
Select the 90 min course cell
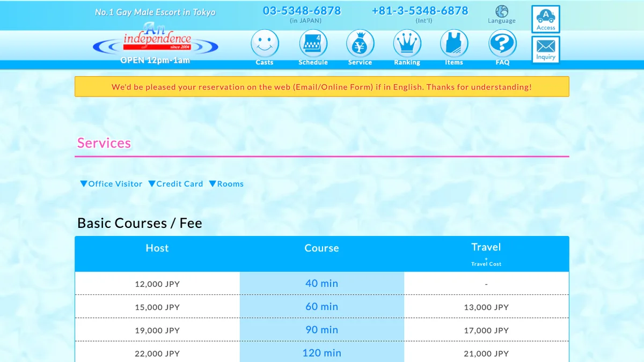(322, 330)
